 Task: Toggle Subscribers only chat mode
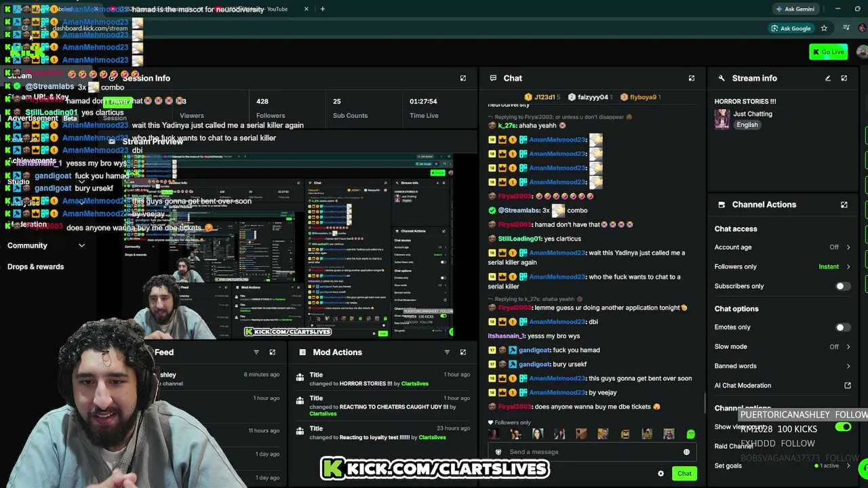pos(842,286)
